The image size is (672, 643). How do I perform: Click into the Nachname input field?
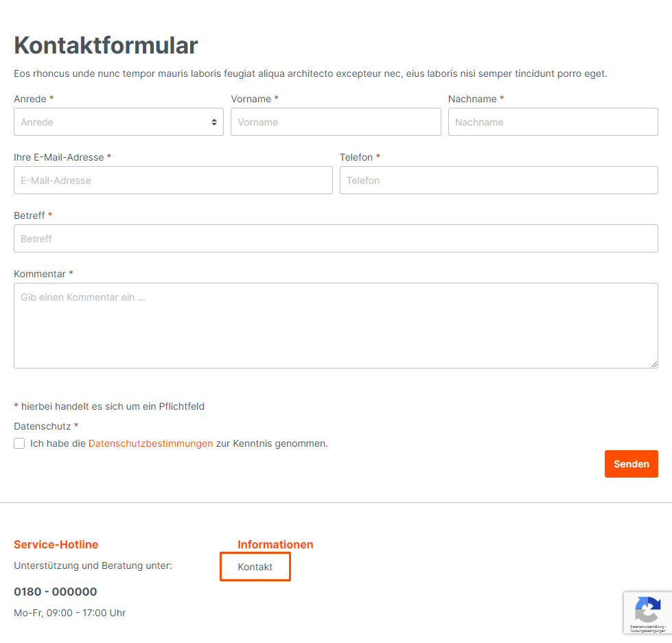pos(553,122)
